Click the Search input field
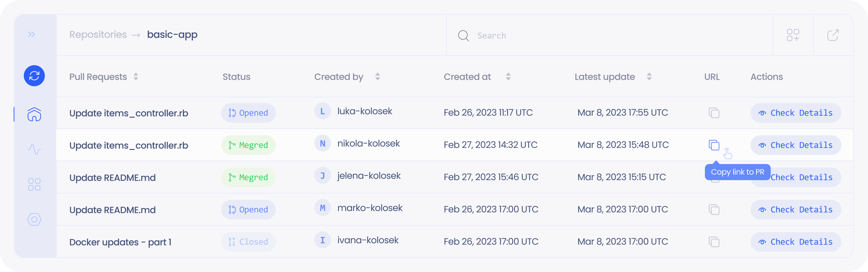 click(x=606, y=35)
